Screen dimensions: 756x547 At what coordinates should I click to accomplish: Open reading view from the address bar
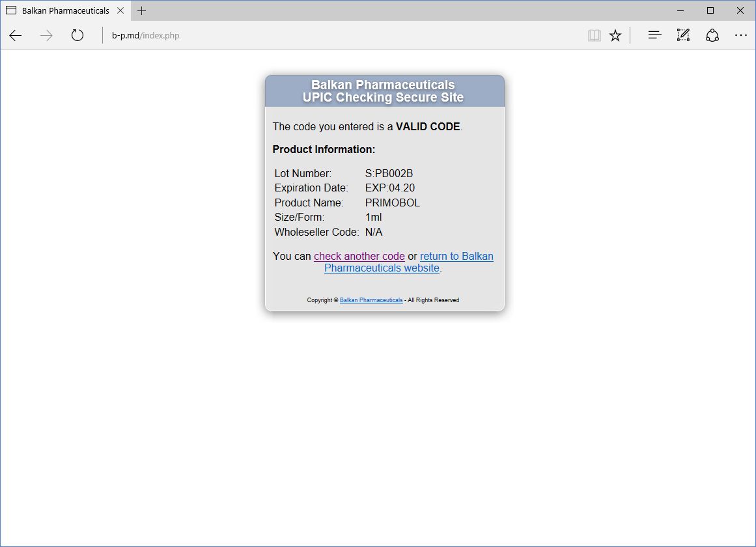(594, 36)
